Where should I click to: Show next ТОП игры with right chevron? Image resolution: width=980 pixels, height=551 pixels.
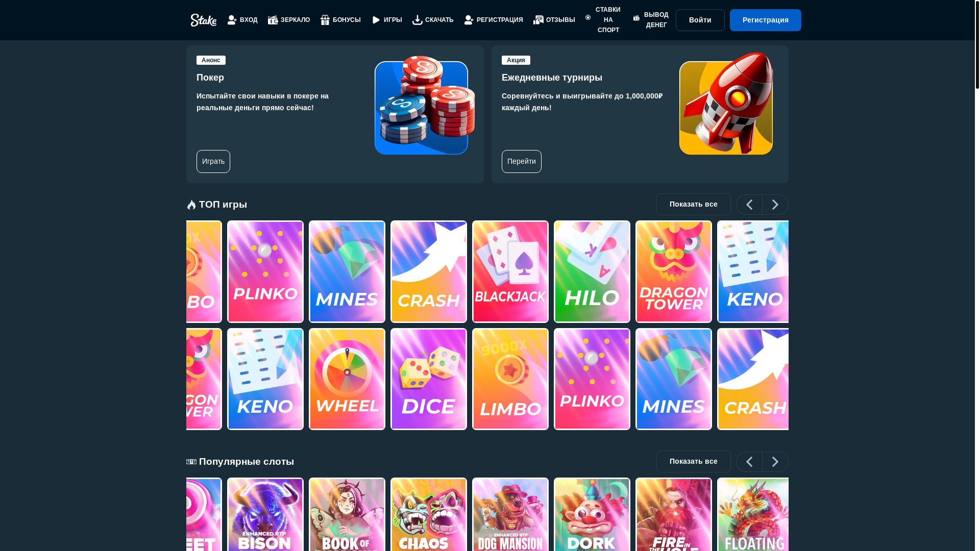coord(775,205)
